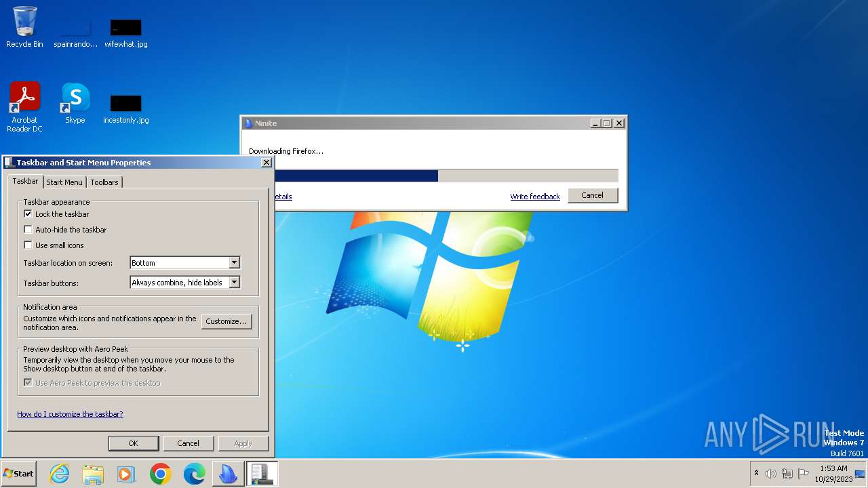Screen dimensions: 868x488
Task: Enable Auto-hide the taskbar
Action: click(x=28, y=229)
